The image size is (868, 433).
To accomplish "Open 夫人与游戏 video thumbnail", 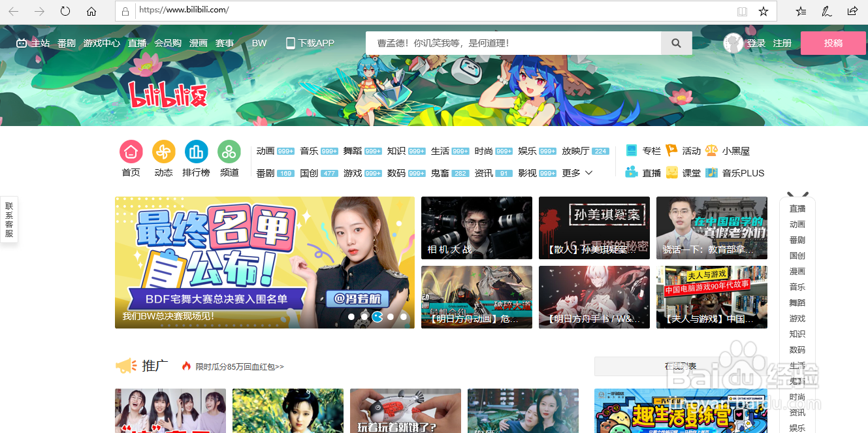I will [712, 297].
